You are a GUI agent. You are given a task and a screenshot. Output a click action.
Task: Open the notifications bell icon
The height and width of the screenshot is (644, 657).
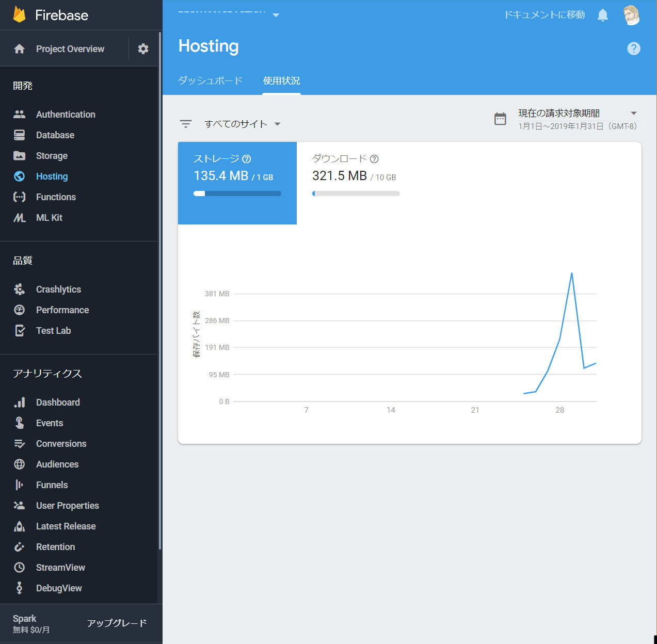coord(602,15)
